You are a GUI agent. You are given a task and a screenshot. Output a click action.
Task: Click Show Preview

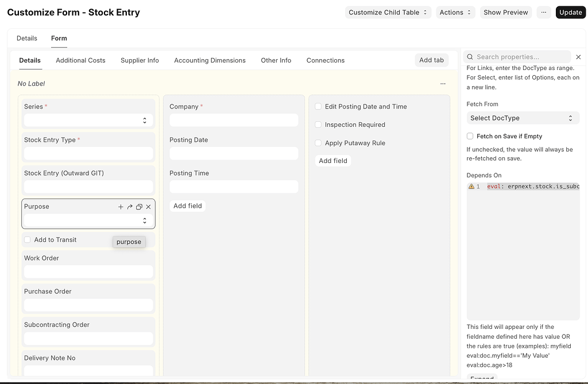click(505, 11)
